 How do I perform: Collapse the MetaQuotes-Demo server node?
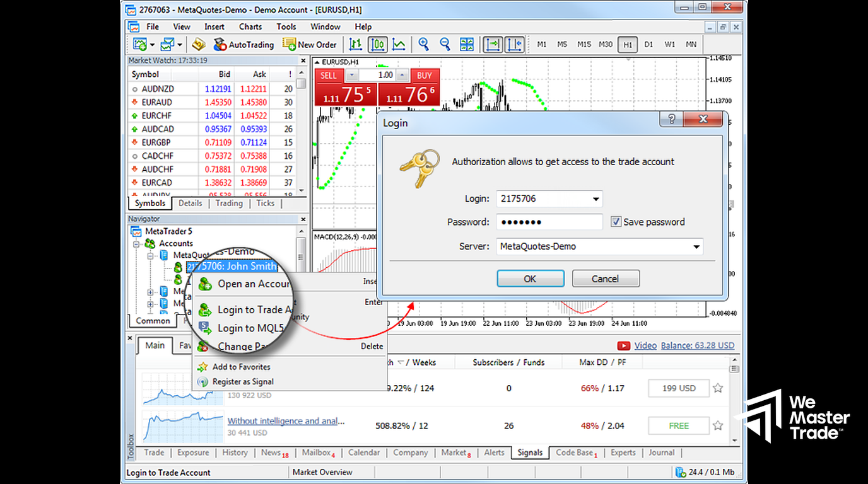[150, 255]
